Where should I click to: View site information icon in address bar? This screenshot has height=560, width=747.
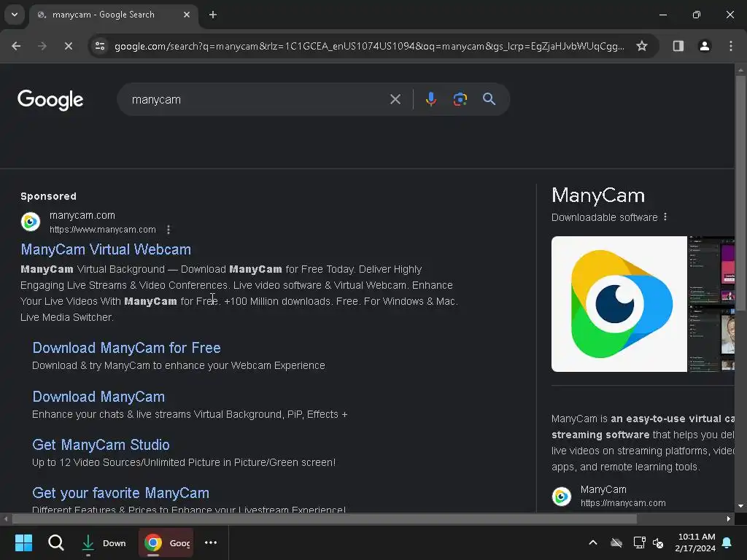pos(100,46)
